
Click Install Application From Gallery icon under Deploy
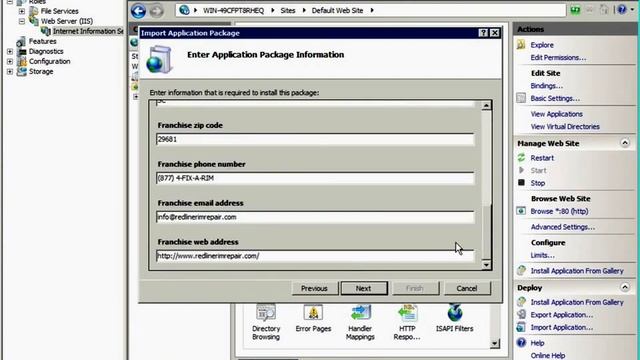click(x=521, y=302)
